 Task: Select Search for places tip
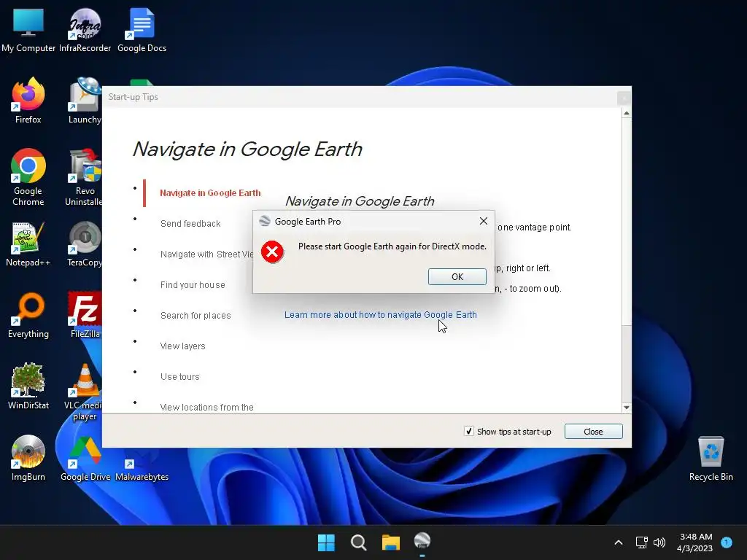[196, 316]
